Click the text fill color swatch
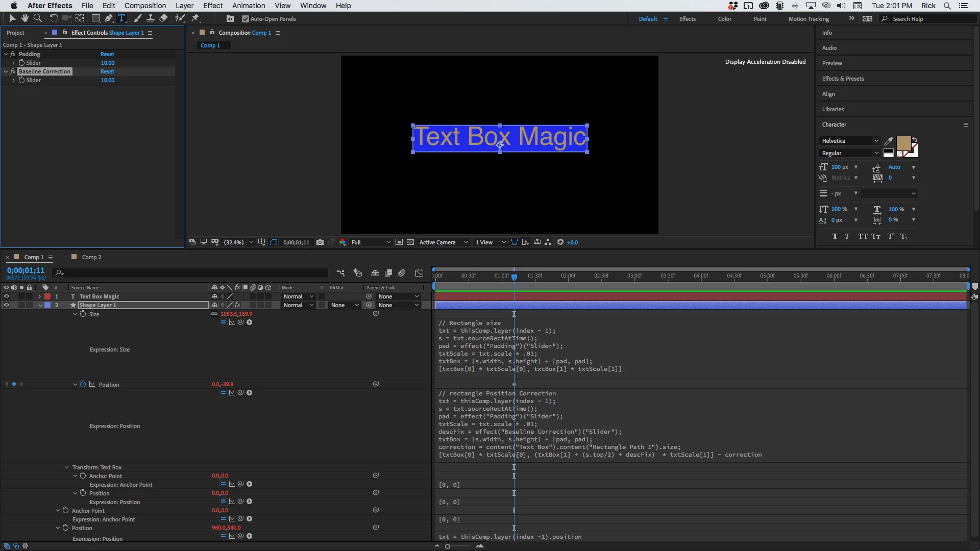980x551 pixels. tap(903, 143)
